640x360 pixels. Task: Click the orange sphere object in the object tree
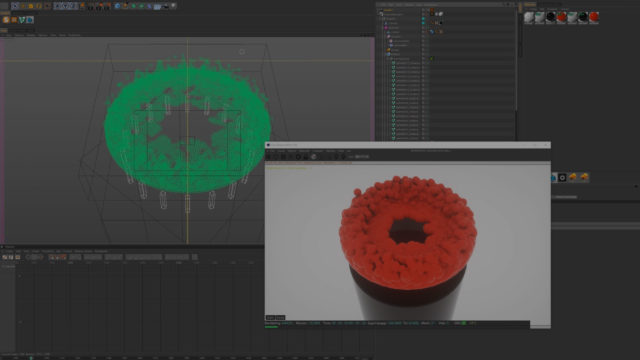389,50
